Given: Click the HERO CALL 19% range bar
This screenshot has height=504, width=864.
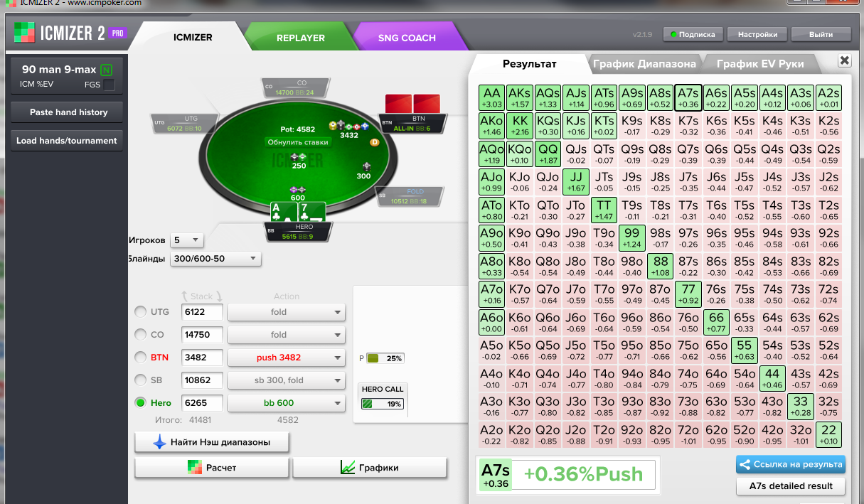Looking at the screenshot, I should (383, 404).
